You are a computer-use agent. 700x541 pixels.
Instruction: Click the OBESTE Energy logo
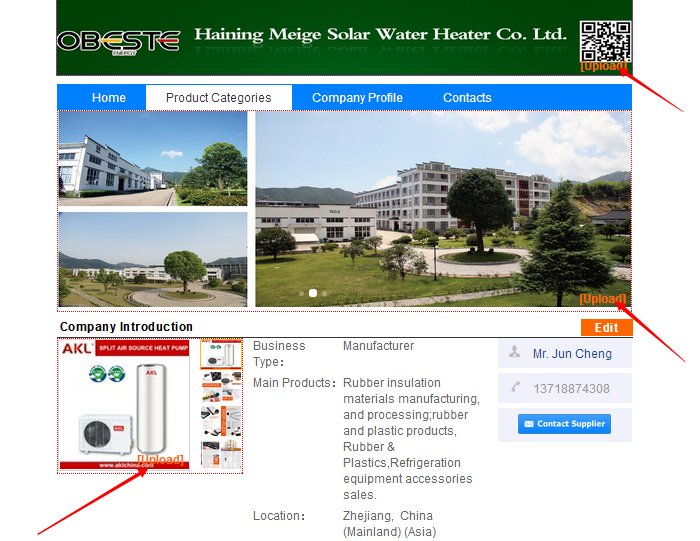coord(119,42)
